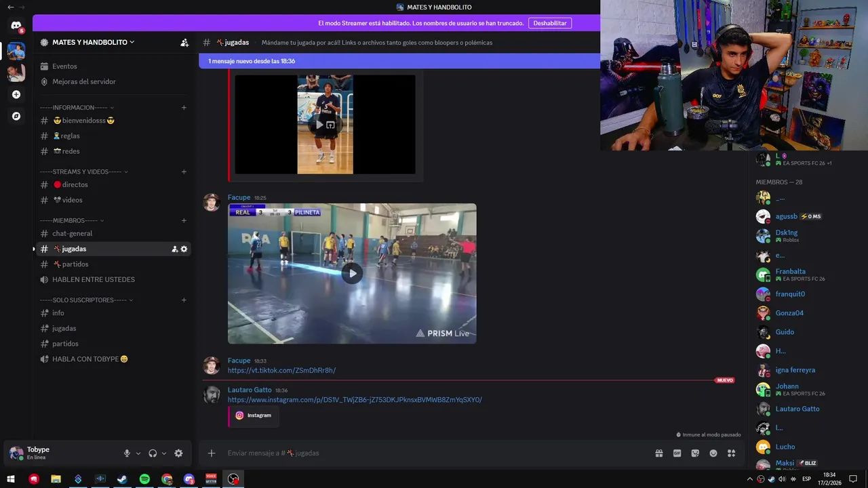The height and width of the screenshot is (488, 868).
Task: Click the Deshabilitar streamer mode button
Action: click(550, 23)
